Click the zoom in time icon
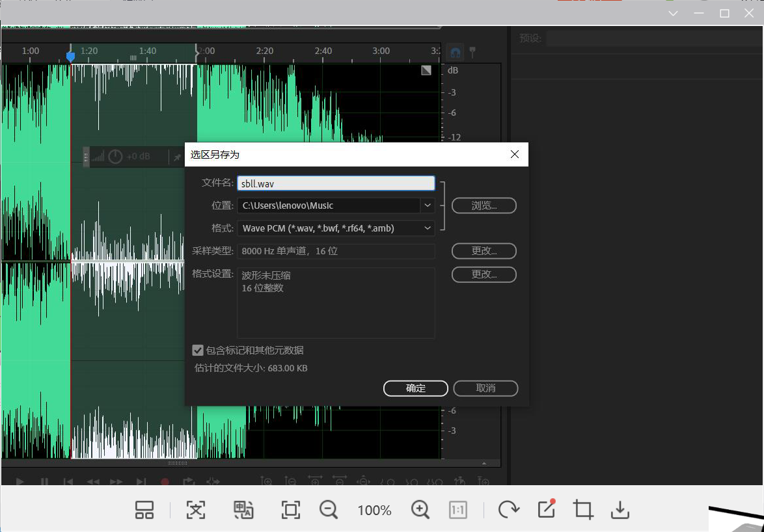The height and width of the screenshot is (532, 764). 315,481
